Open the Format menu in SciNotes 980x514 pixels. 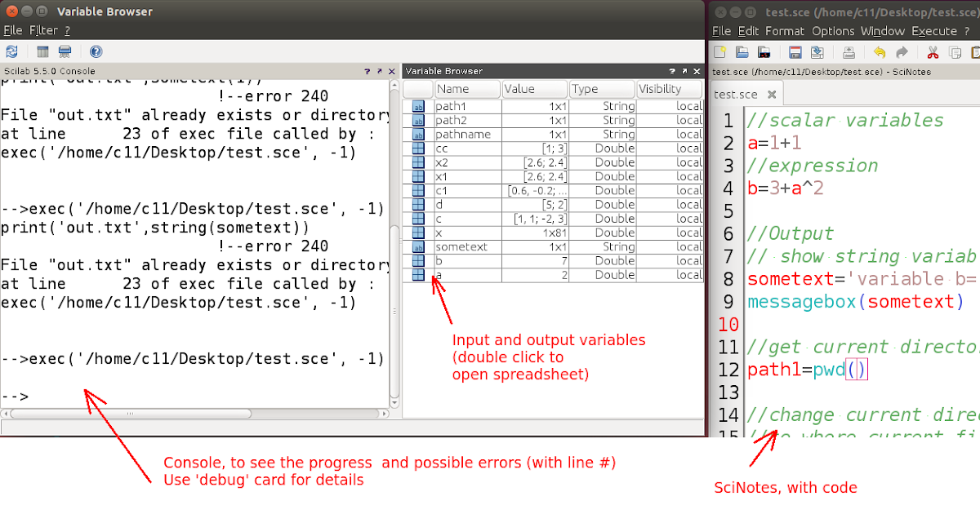[x=785, y=31]
